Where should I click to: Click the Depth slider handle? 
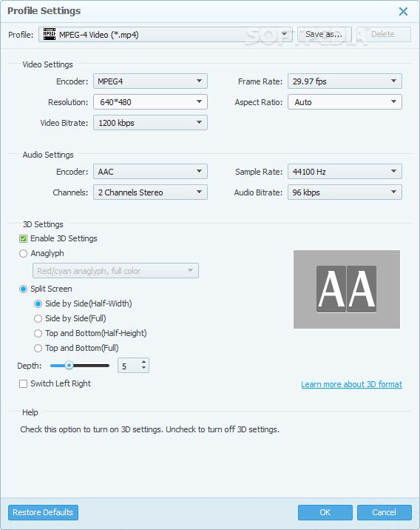click(x=69, y=366)
